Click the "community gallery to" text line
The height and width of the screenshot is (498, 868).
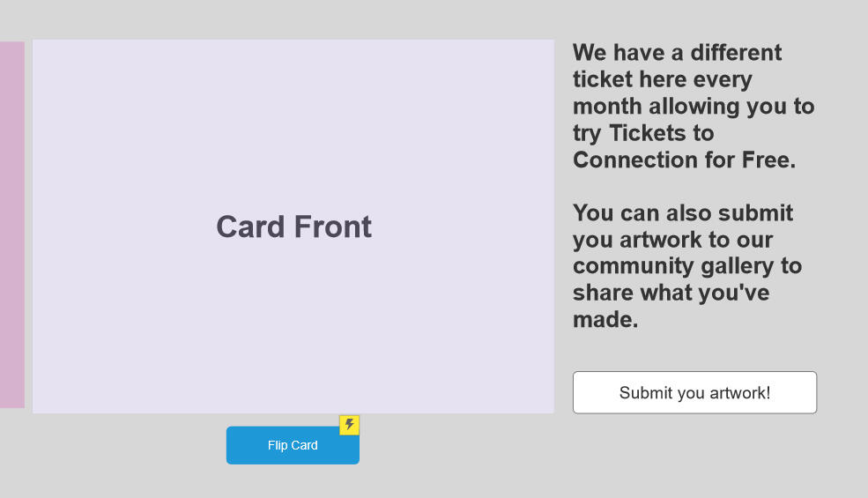pos(686,265)
